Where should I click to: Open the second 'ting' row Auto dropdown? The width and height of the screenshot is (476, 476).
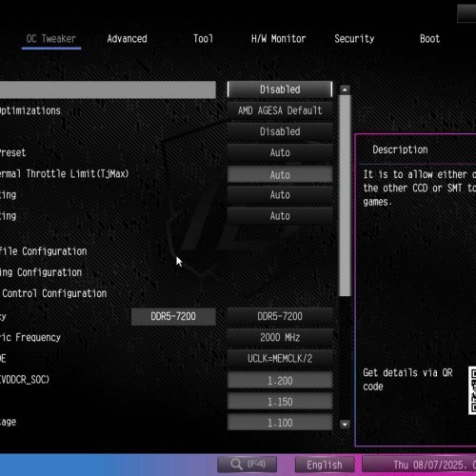point(280,216)
